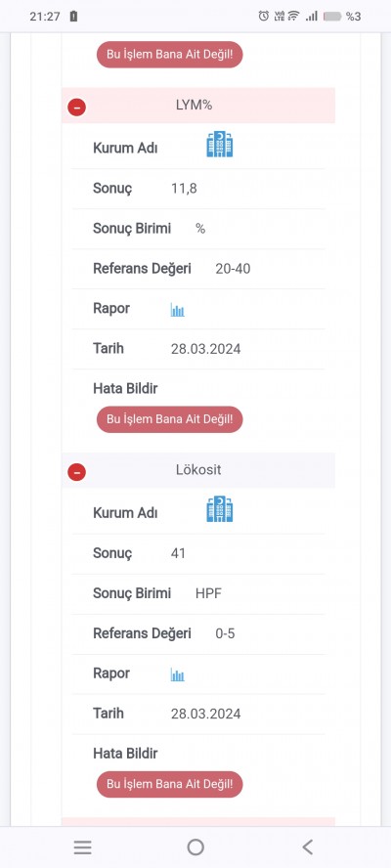Tap the hospital building icon under Lökosit
This screenshot has width=391, height=868.
point(220,509)
